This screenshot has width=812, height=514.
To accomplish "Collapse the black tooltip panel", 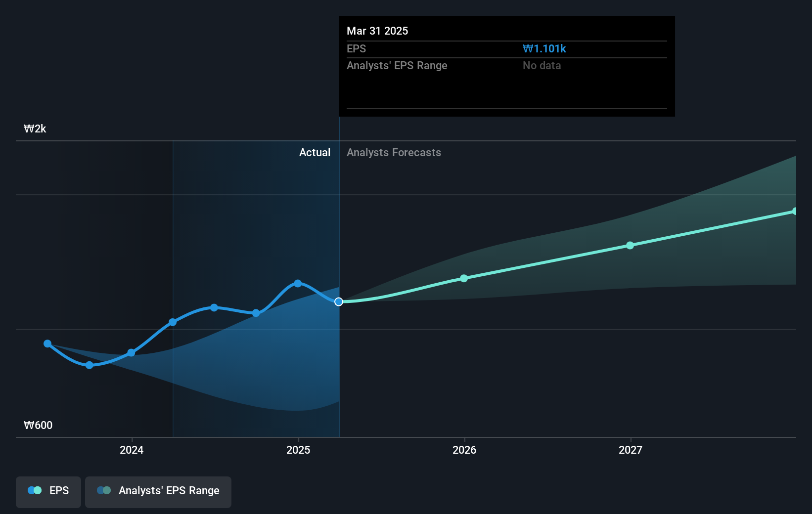I will point(506,66).
